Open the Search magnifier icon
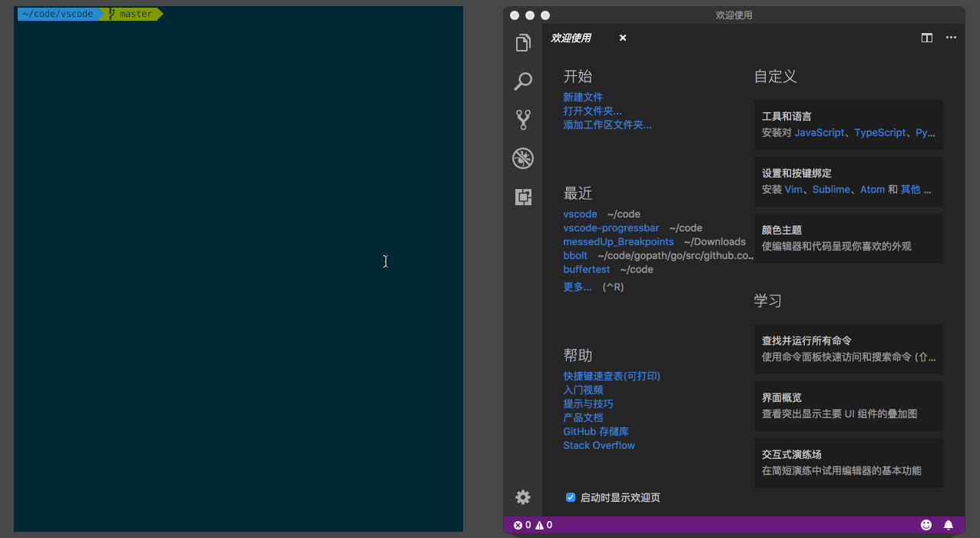Screen dimensions: 980x538 coord(523,81)
